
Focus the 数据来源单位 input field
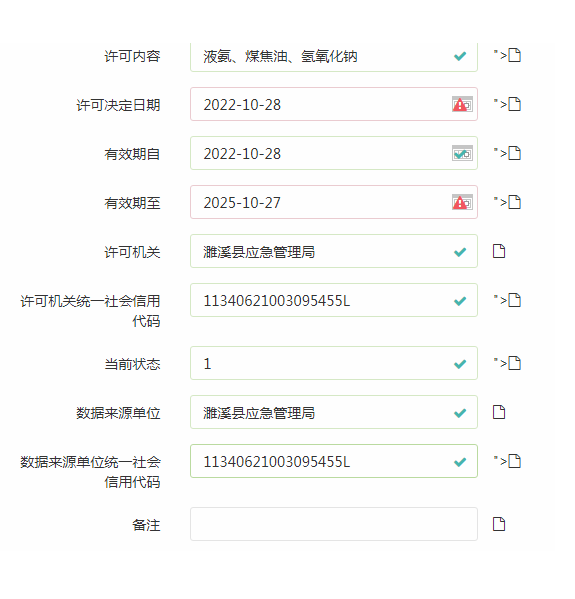point(334,412)
